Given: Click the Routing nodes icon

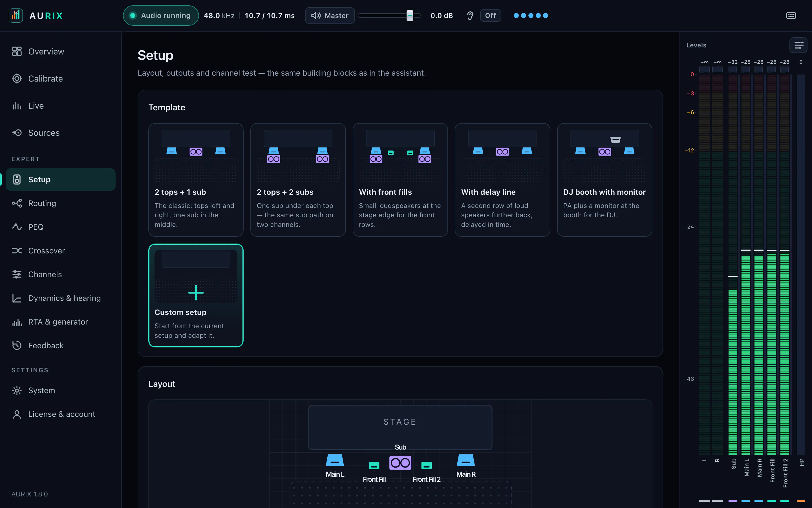Looking at the screenshot, I should coord(17,203).
